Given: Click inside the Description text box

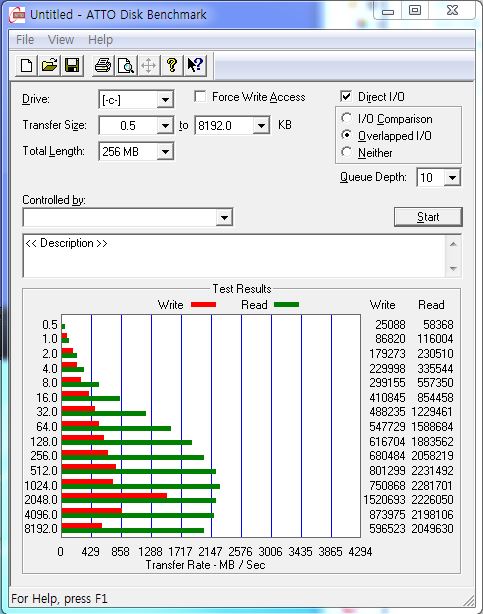Looking at the screenshot, I should [234, 256].
